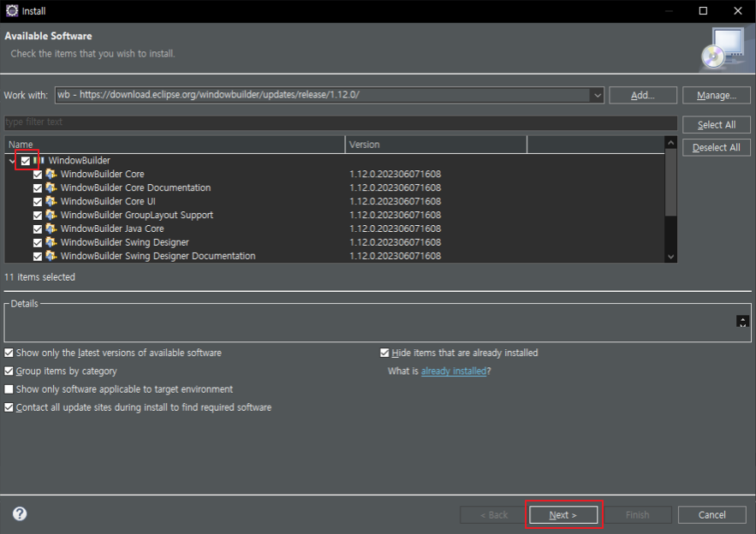Toggle Hide items that are already installed
This screenshot has height=534, width=756.
point(384,353)
